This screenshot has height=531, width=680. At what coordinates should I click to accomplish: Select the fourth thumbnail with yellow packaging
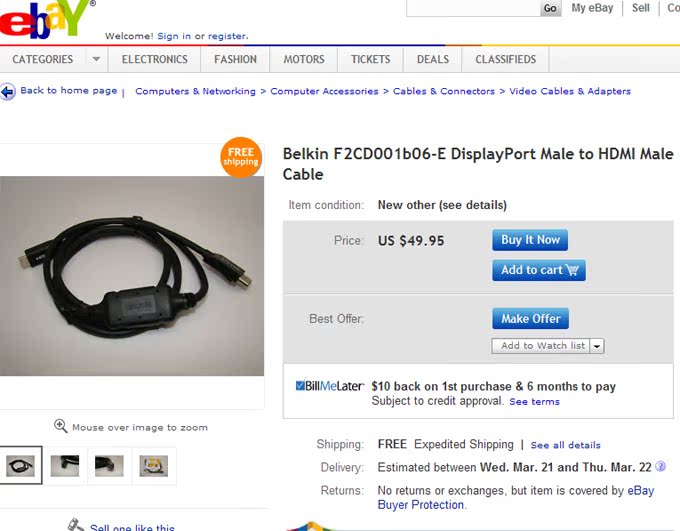(154, 465)
